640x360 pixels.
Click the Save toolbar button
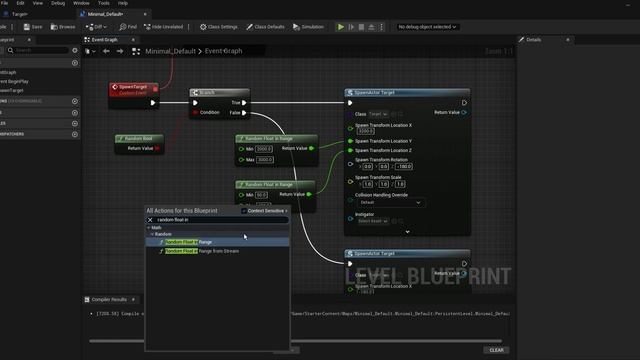pos(33,27)
